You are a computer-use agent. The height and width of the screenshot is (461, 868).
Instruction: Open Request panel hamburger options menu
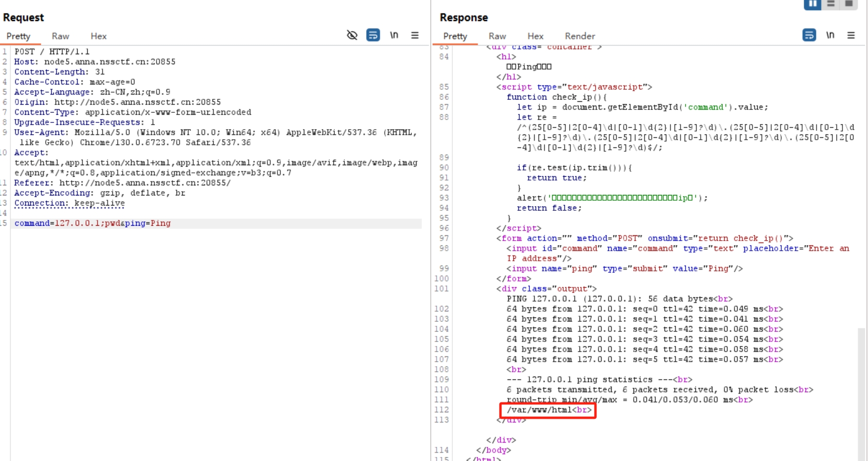coord(415,35)
